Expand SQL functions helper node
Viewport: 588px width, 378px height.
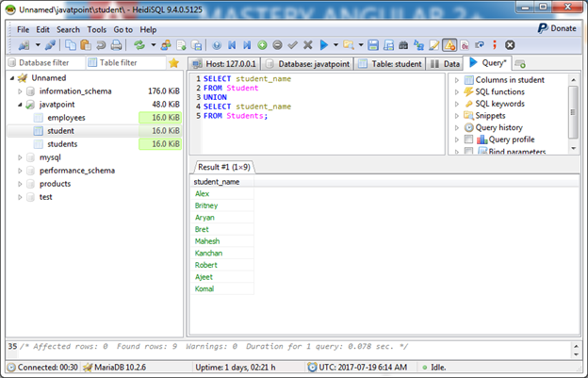[457, 91]
